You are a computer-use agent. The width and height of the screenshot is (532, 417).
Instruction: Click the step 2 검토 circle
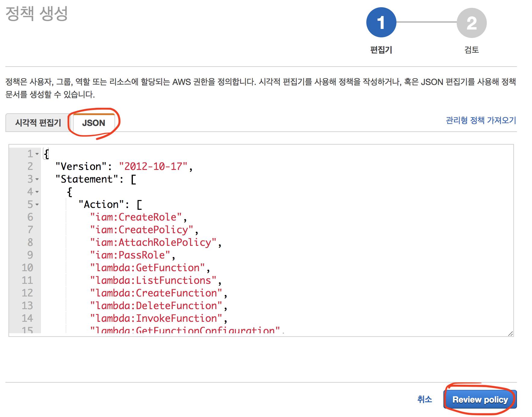(x=471, y=23)
